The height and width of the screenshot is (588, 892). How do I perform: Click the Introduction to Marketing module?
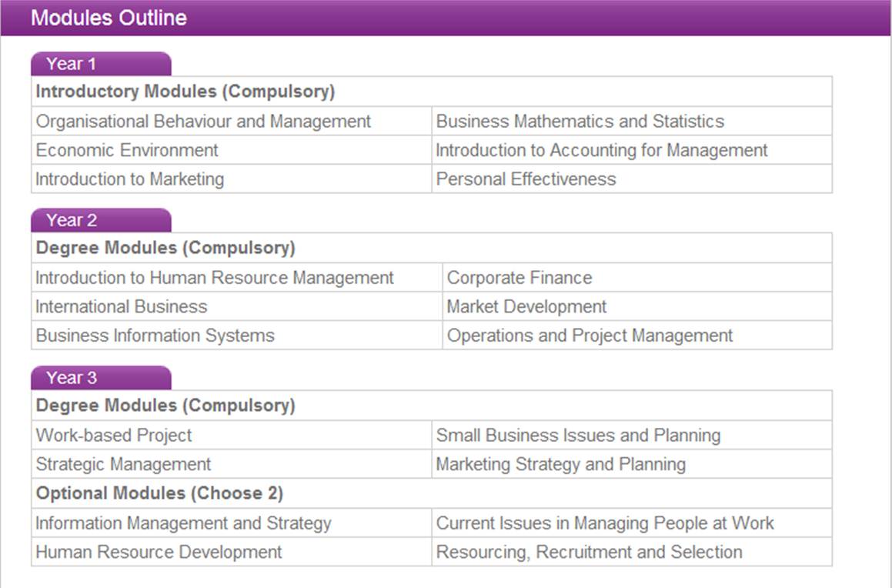130,179
